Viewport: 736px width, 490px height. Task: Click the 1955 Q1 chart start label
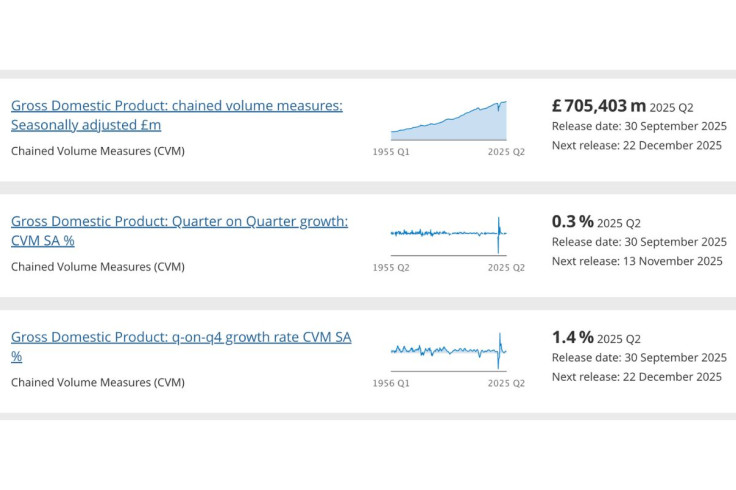pos(390,152)
